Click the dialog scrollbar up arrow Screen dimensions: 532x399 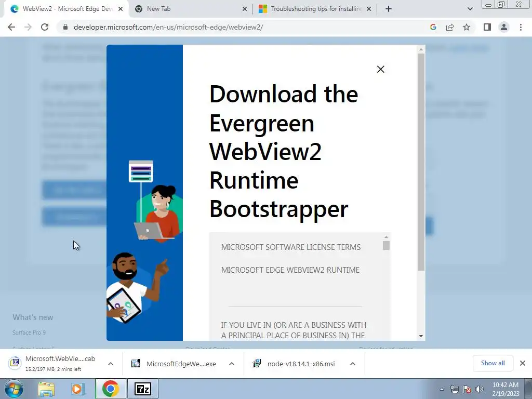tap(421, 49)
